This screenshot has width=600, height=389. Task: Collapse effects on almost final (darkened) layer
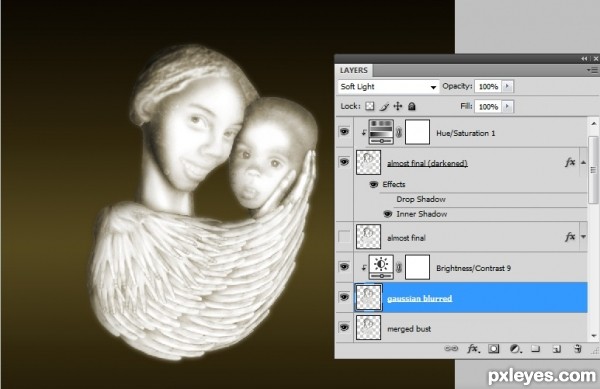[584, 163]
